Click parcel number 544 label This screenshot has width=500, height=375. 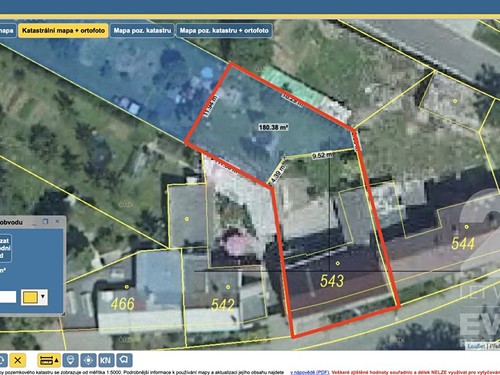[x=463, y=244]
